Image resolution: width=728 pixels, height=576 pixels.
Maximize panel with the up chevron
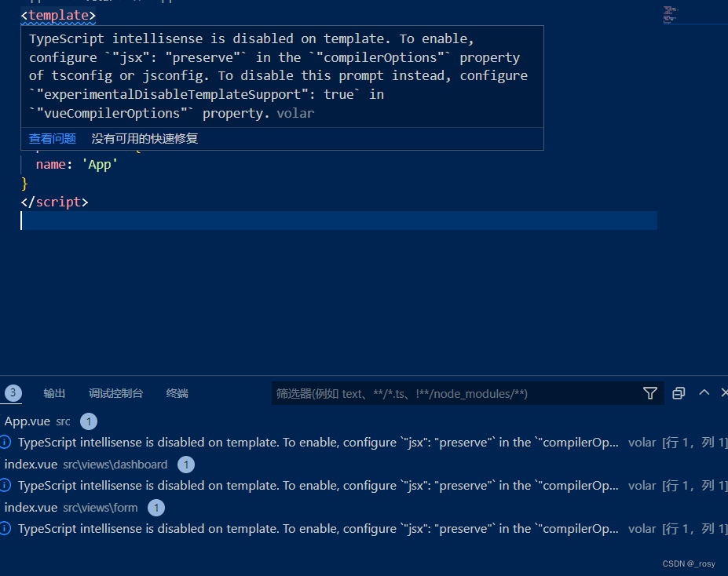704,392
